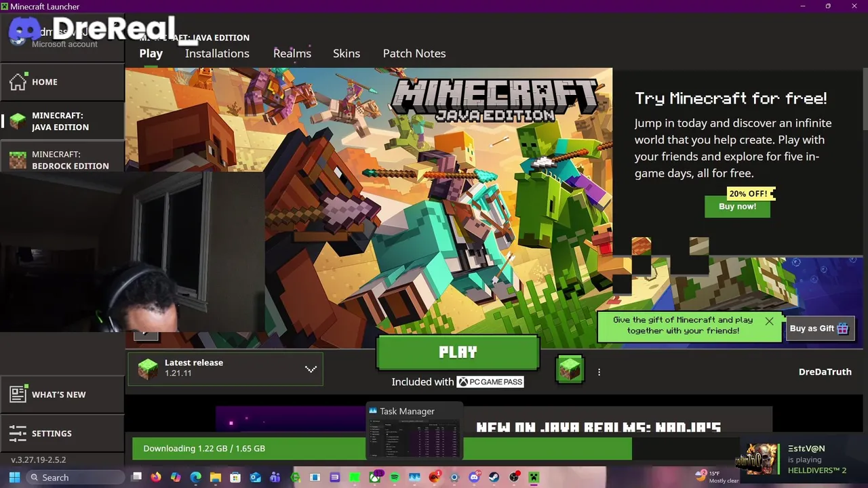Select Minecraft: Java Edition in the sidebar
Screen dimensions: 868x488
[x=62, y=121]
